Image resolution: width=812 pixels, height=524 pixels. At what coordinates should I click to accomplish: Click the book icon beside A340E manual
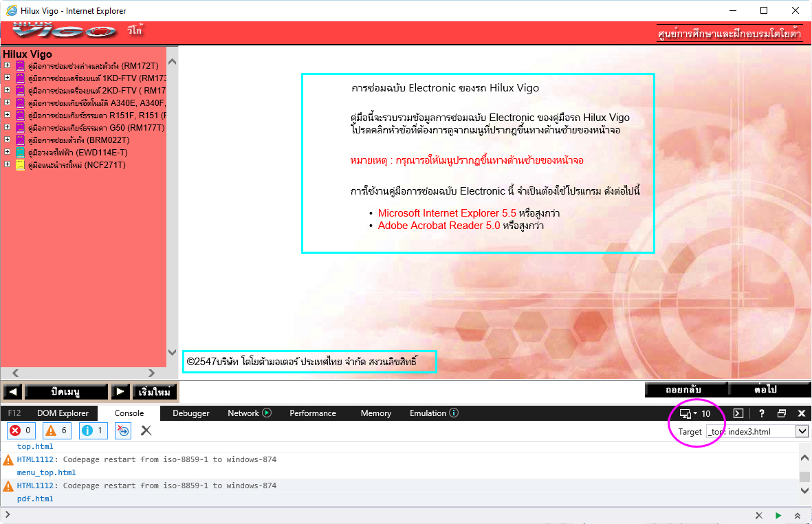pyautogui.click(x=20, y=103)
